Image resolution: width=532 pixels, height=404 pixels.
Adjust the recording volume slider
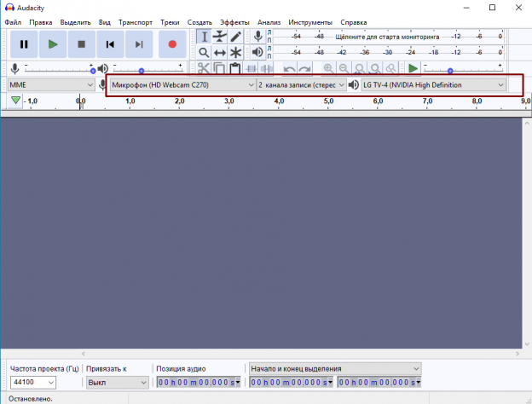pos(59,70)
